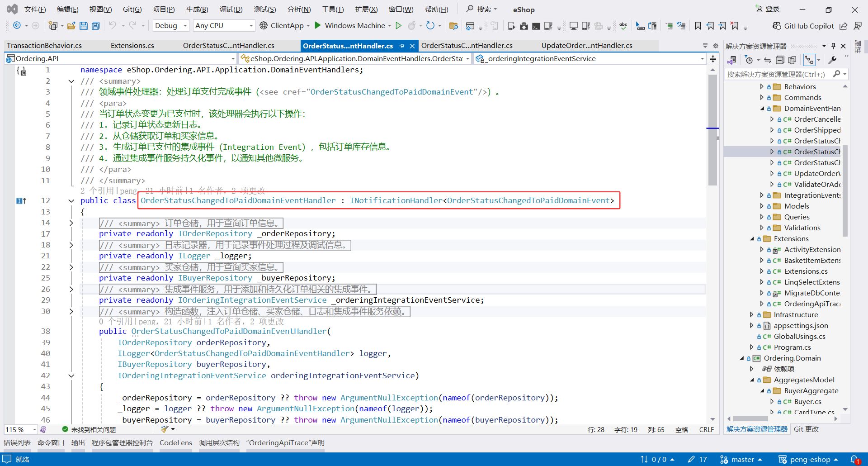Open Properties with the wrench icon
This screenshot has height=466, width=868.
coord(832,60)
